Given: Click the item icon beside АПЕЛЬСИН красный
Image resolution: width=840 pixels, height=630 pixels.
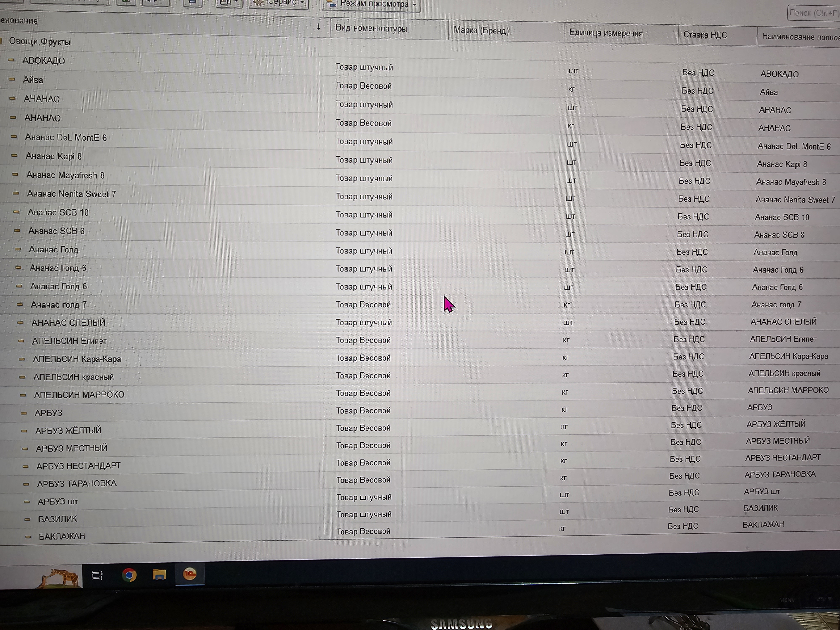Looking at the screenshot, I should click(x=22, y=377).
